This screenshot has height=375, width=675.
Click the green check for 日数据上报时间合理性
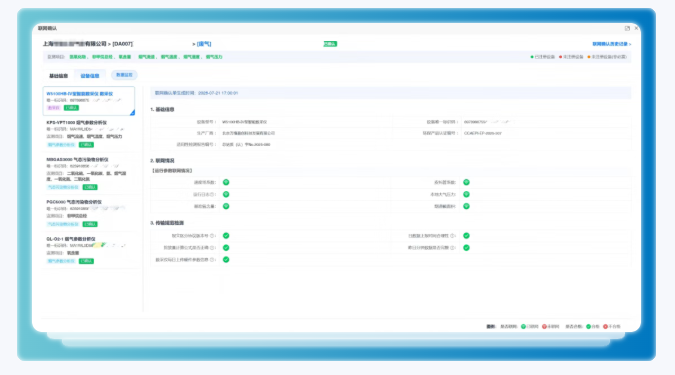466,236
